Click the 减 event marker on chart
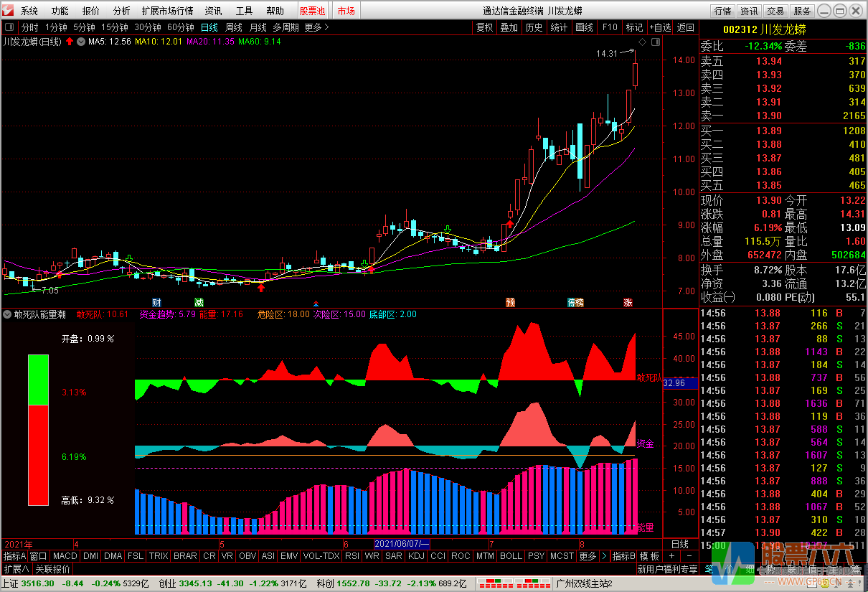 [199, 302]
